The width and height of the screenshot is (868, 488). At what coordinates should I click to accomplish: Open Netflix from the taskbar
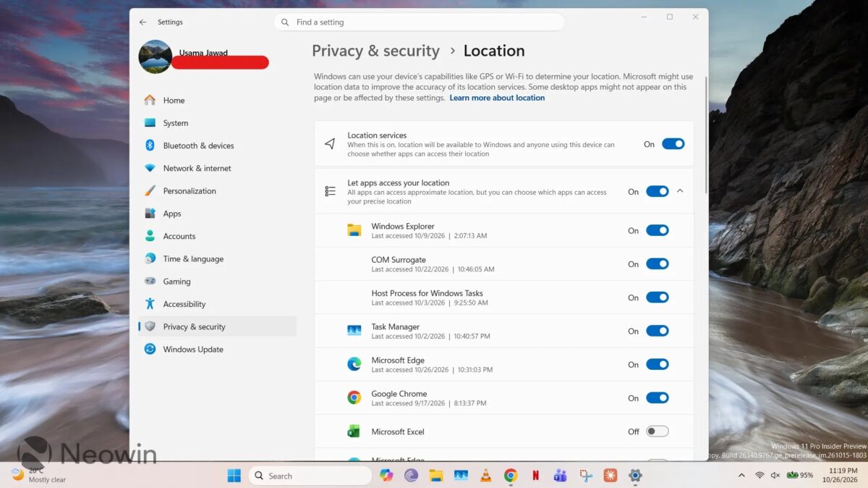[x=535, y=476]
